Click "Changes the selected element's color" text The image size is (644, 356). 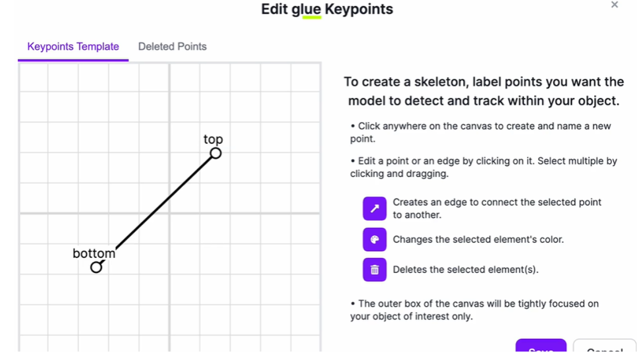pos(478,240)
